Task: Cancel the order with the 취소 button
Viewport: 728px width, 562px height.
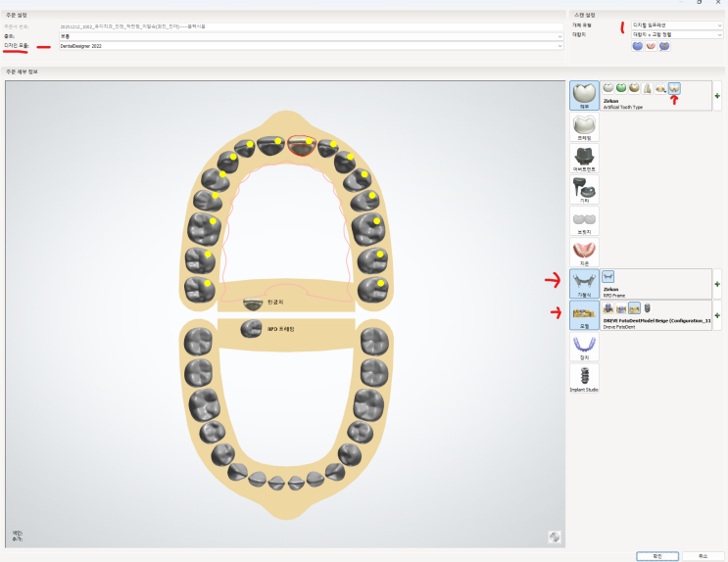Action: tap(703, 556)
